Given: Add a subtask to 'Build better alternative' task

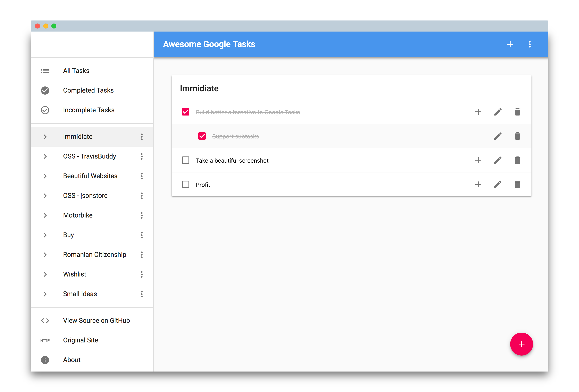Looking at the screenshot, I should tap(478, 112).
